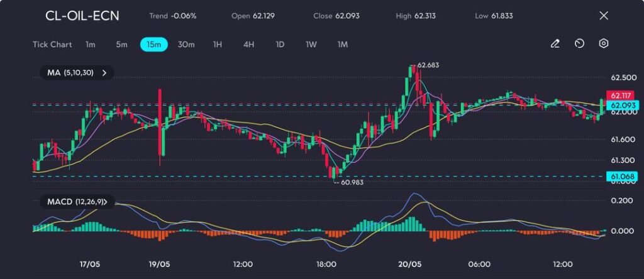Image resolution: width=644 pixels, height=279 pixels.
Task: Open the pencil drawing tool
Action: (555, 44)
